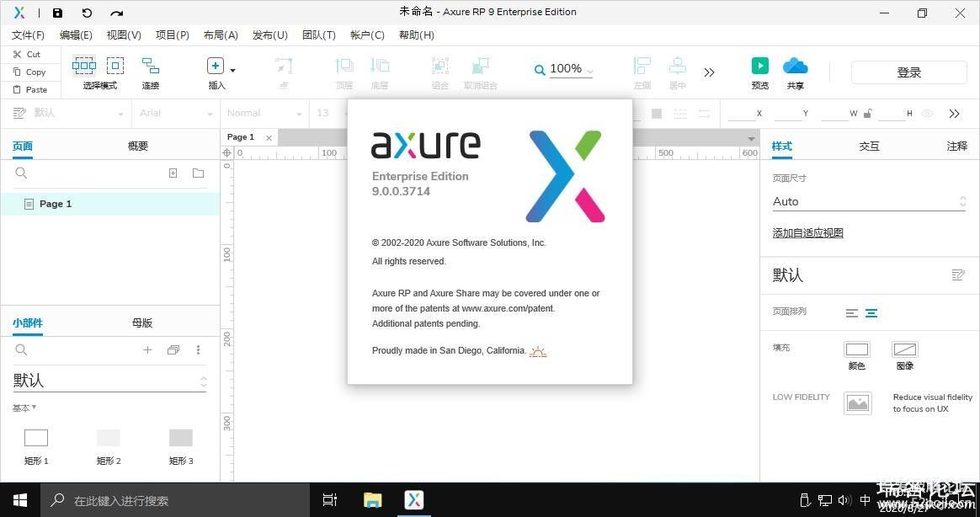Viewport: 980px width, 517px height.
Task: Click the add folder icon in pages panel
Action: coord(198,173)
